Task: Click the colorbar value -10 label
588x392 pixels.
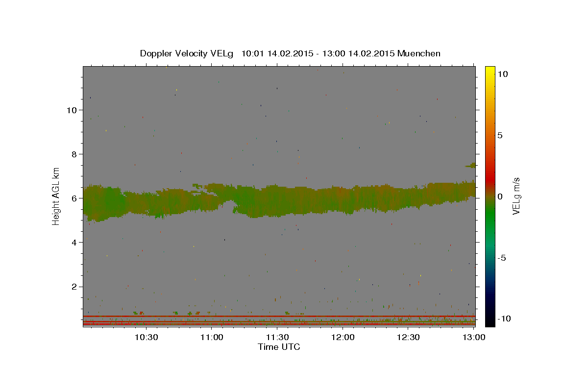Action: [x=504, y=319]
